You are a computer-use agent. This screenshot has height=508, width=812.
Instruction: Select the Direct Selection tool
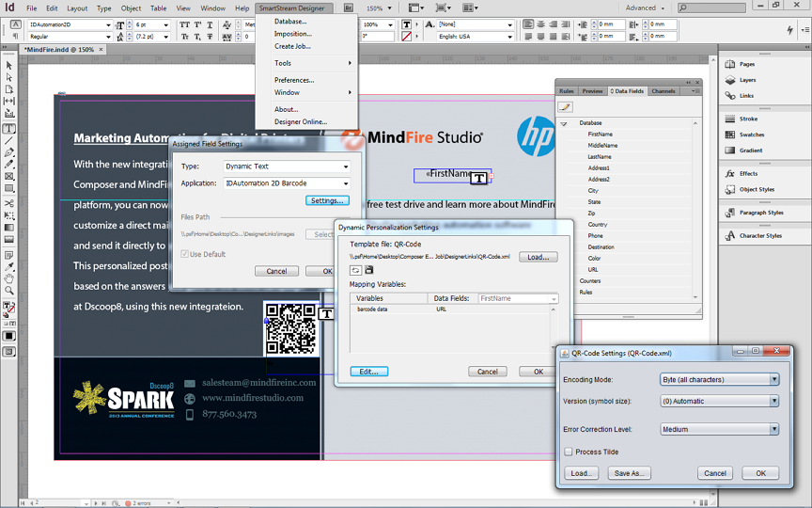pyautogui.click(x=8, y=77)
